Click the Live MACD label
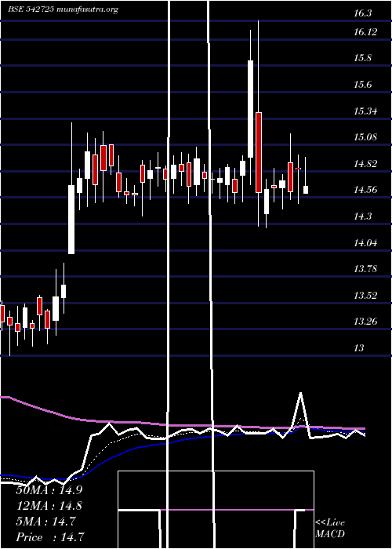392x549 pixels. pos(330,529)
